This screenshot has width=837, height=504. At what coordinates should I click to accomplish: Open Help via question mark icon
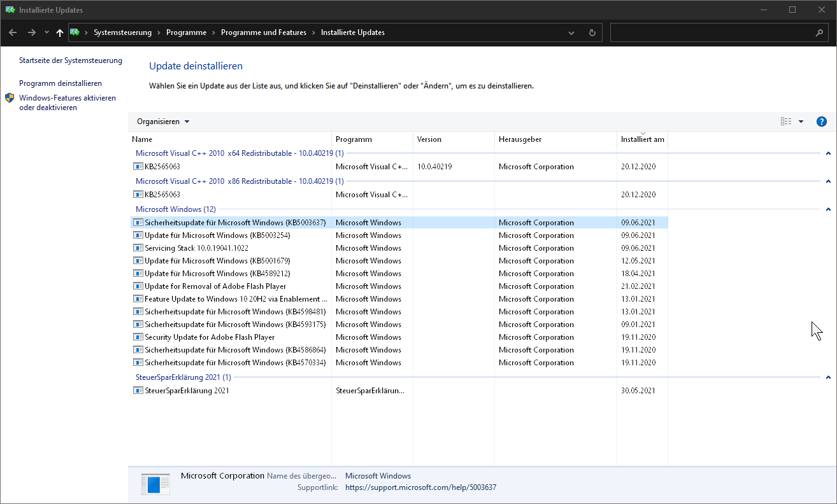point(821,122)
